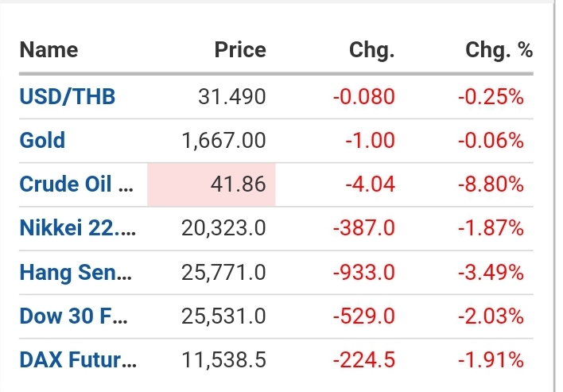563x392 pixels.
Task: Open the Gold instrument link
Action: (42, 141)
